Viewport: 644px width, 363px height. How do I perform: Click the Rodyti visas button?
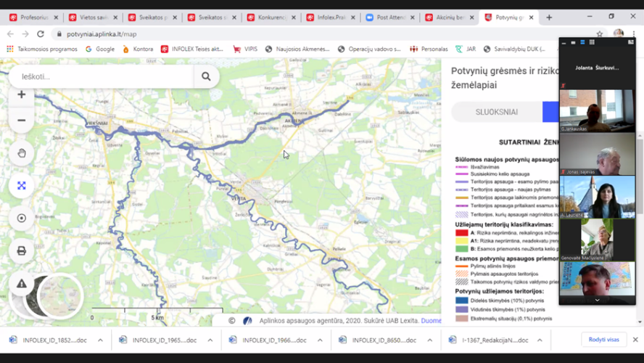coord(603,340)
